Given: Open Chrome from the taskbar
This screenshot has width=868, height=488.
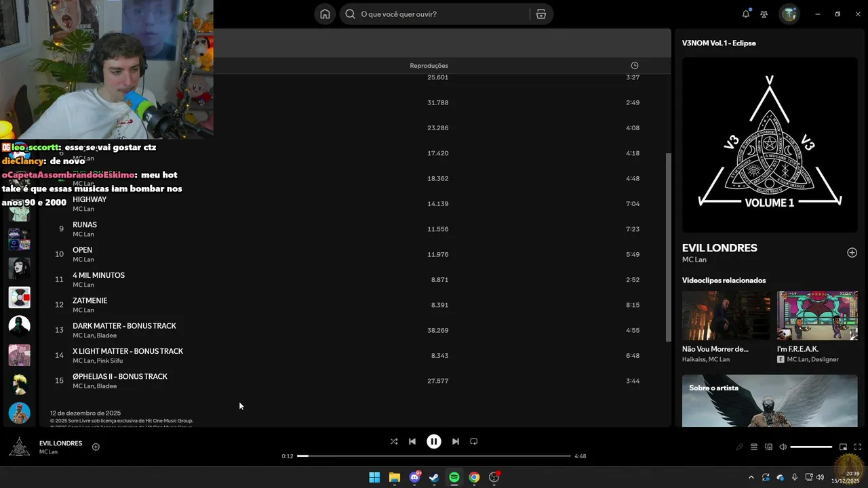Looking at the screenshot, I should [x=474, y=477].
